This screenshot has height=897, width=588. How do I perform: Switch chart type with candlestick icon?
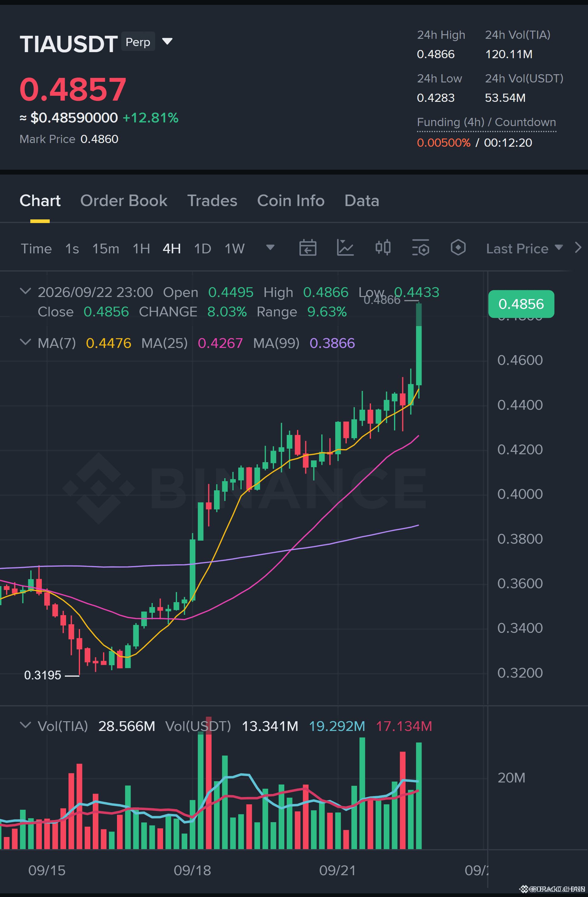[383, 248]
